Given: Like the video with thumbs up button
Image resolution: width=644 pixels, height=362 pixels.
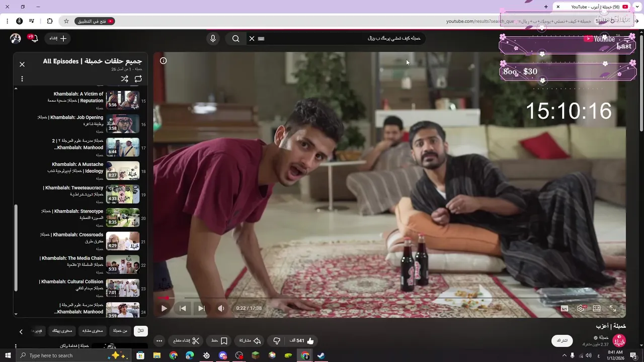Looking at the screenshot, I should pos(301,341).
